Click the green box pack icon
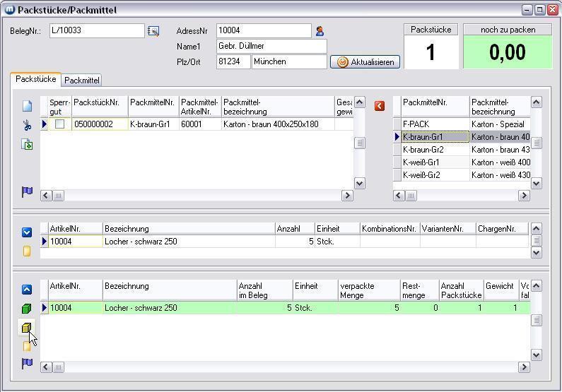This screenshot has height=392, width=562. coord(27,309)
